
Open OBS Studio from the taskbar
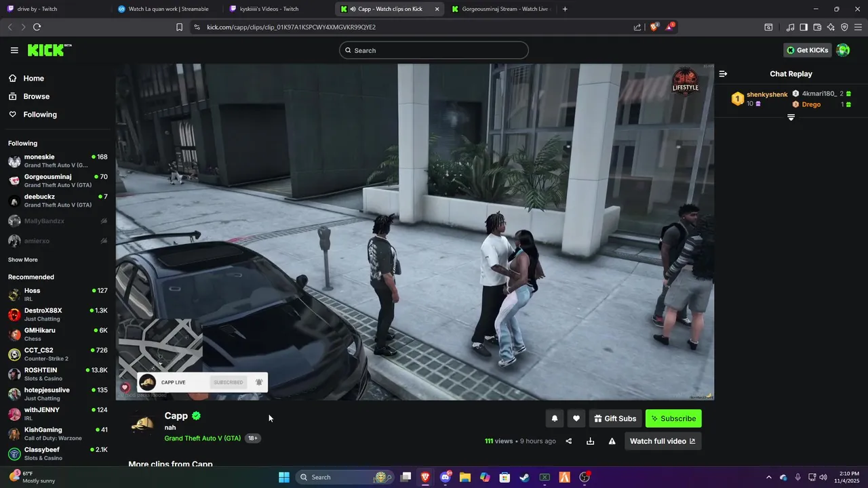point(585,477)
